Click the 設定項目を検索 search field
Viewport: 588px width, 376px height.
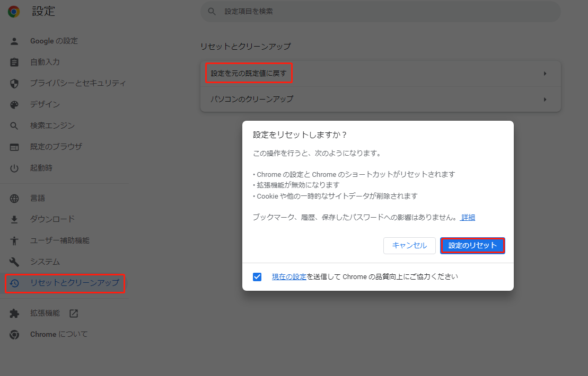(381, 12)
